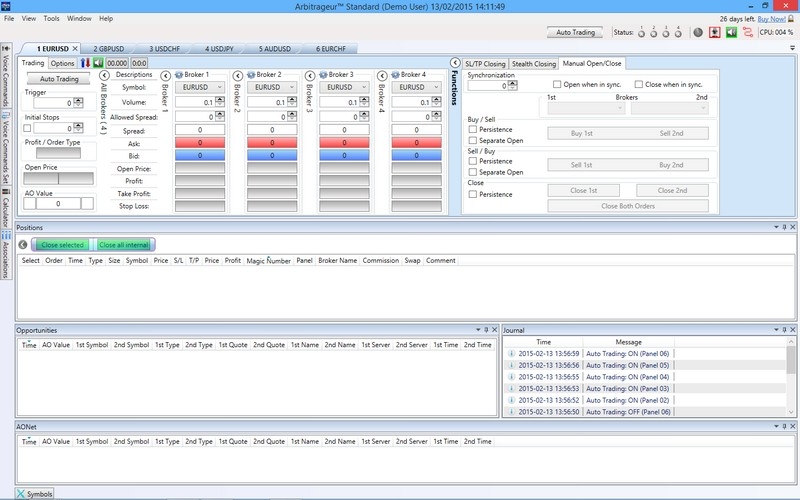Click Auto Trading button in Trading tab

[x=59, y=79]
